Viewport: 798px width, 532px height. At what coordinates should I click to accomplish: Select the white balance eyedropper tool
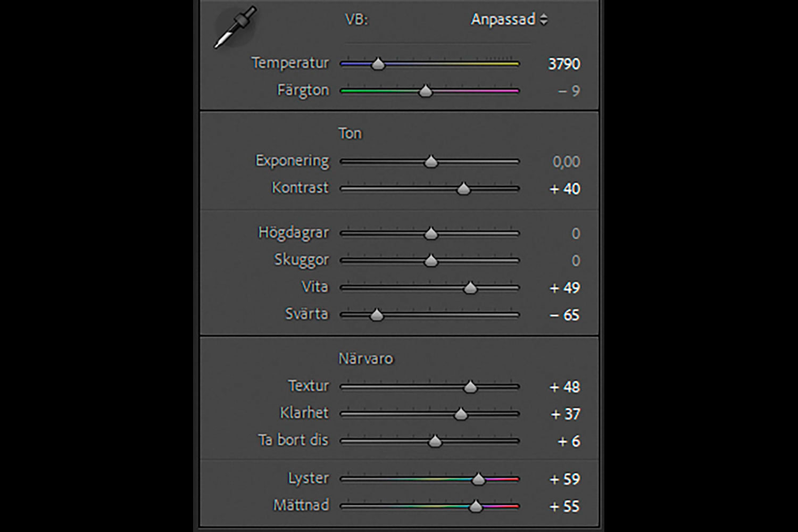click(x=235, y=28)
